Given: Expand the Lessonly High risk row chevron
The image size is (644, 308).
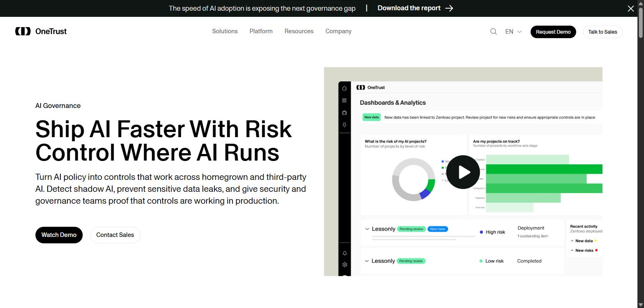Looking at the screenshot, I should pos(367,229).
